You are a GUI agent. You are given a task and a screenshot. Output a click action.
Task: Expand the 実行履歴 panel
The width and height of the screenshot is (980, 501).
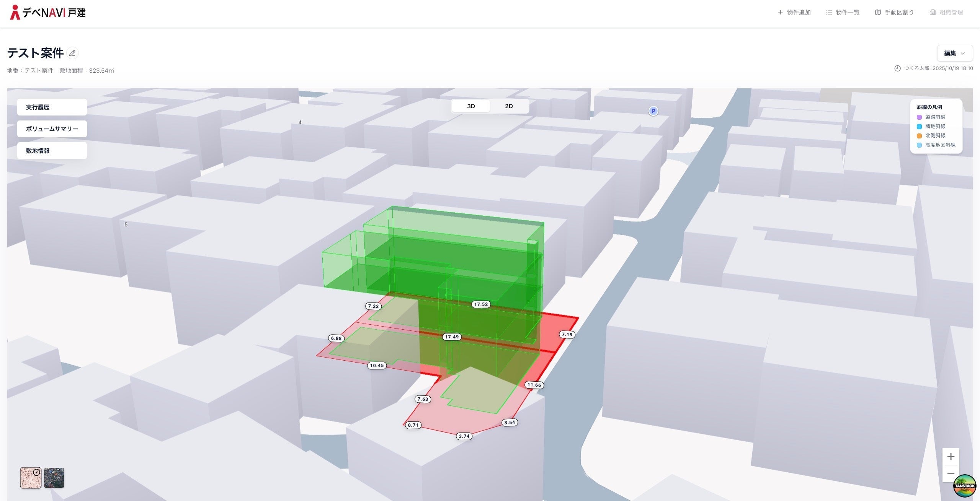click(52, 107)
